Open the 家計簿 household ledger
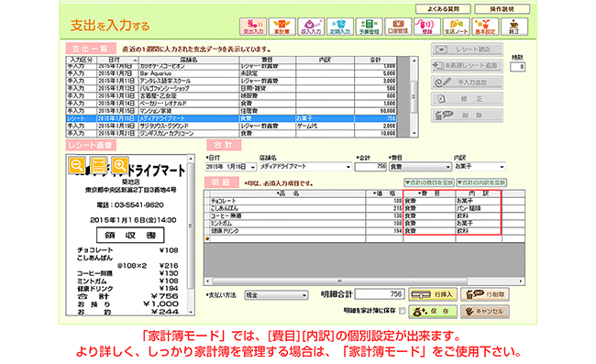Viewport: 596px width, 364px height. pyautogui.click(x=282, y=27)
